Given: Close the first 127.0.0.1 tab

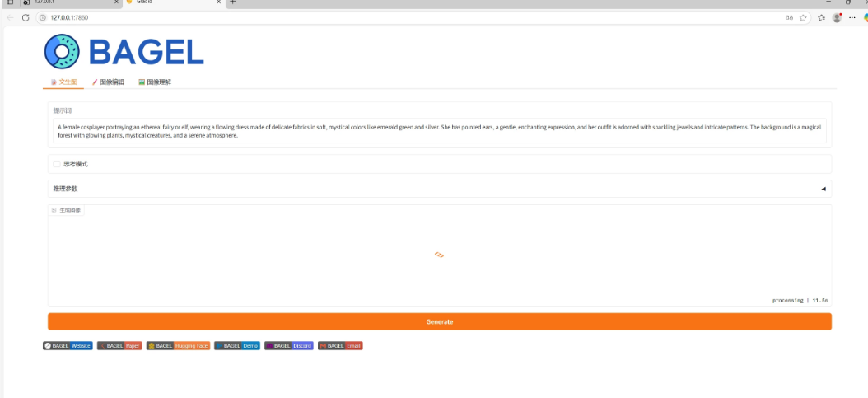Looking at the screenshot, I should click(x=116, y=2).
